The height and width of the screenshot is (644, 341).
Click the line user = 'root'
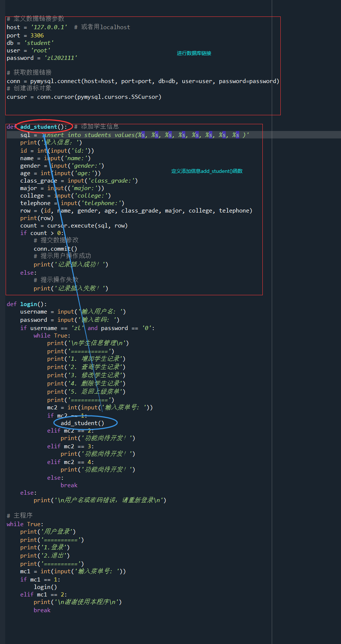point(28,51)
